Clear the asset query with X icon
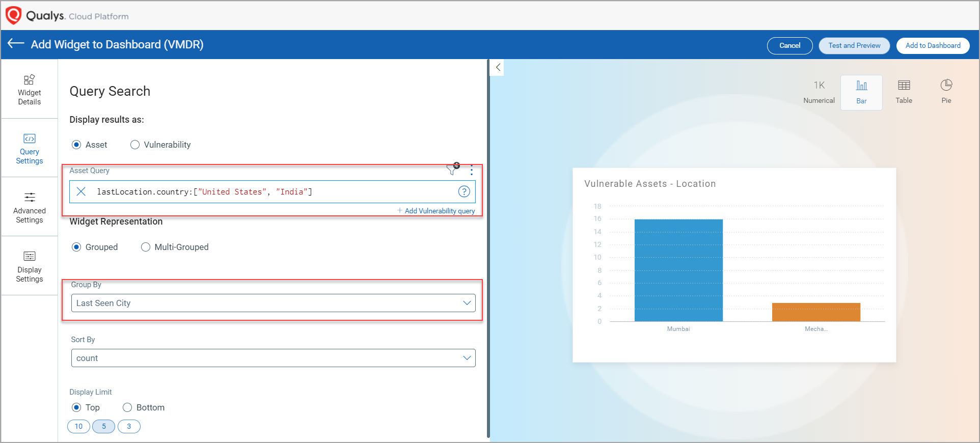 pyautogui.click(x=81, y=191)
